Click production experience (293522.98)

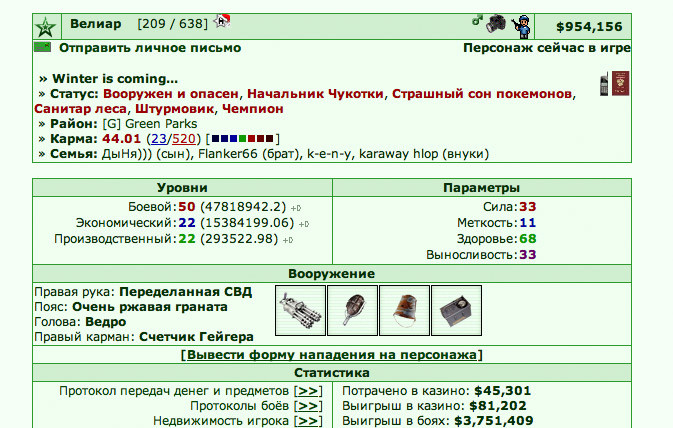[x=239, y=239]
